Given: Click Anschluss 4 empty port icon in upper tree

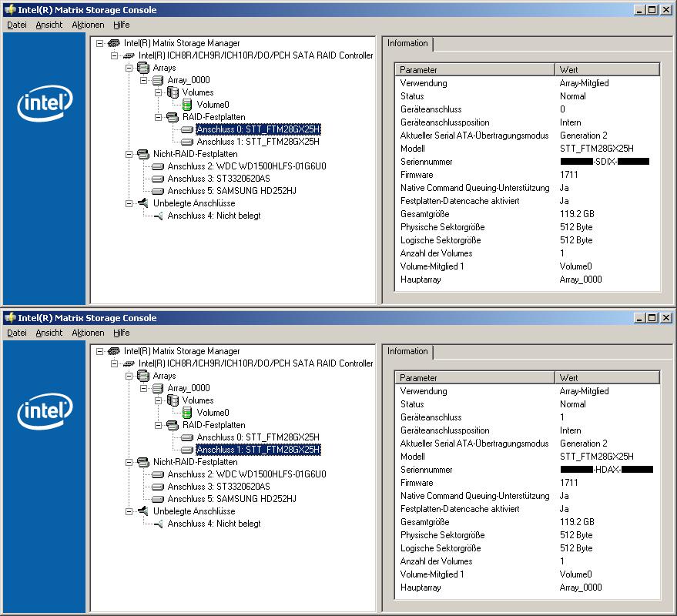Looking at the screenshot, I should [159, 216].
